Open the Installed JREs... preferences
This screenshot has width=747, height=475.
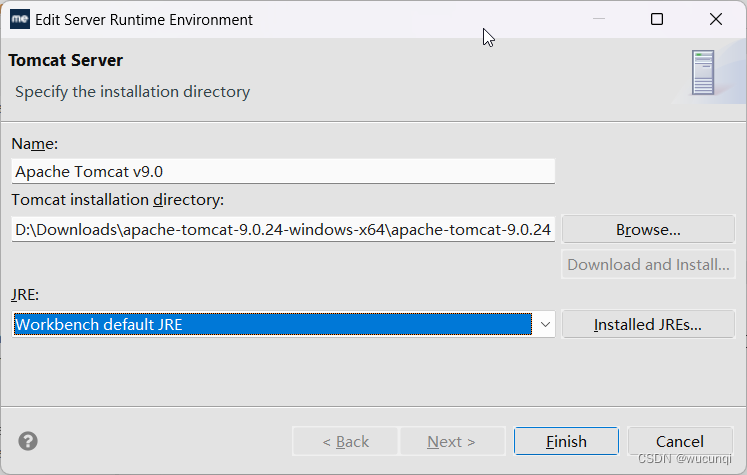[648, 324]
